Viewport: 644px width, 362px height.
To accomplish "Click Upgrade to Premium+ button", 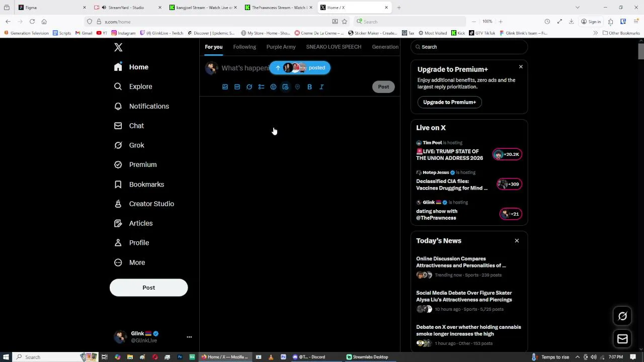I will 449,102.
